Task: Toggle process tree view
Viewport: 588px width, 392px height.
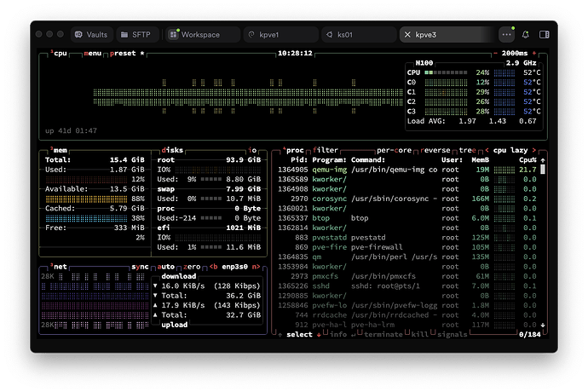Action: (468, 150)
